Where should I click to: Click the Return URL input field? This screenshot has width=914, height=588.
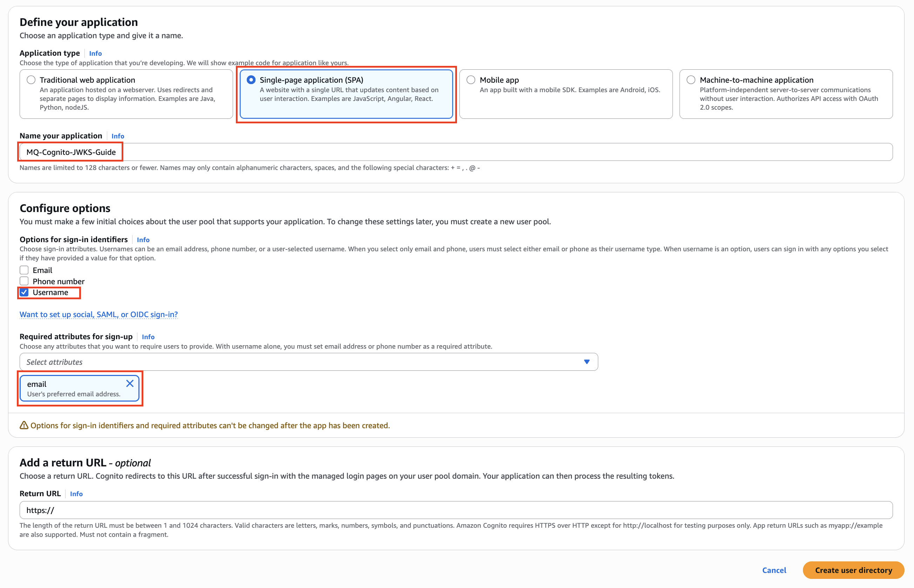[456, 510]
